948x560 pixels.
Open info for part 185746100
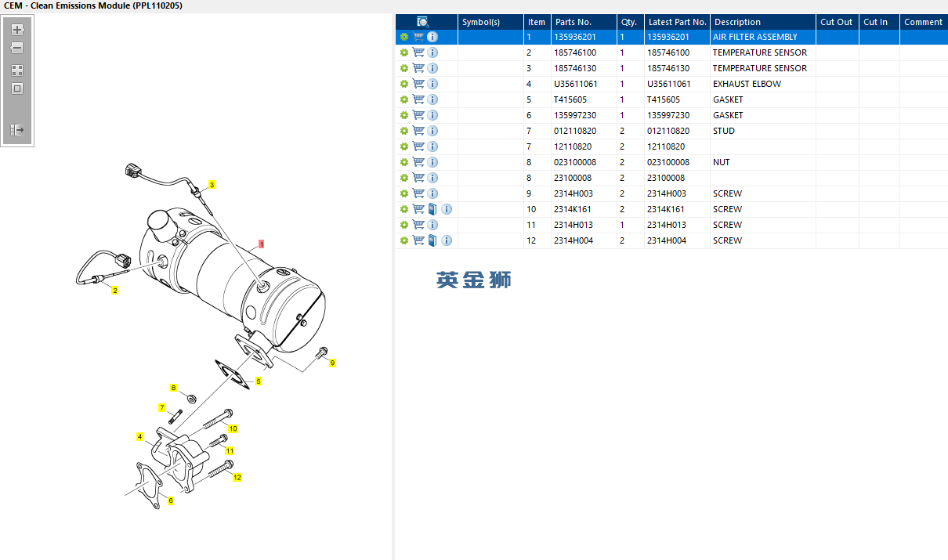(432, 52)
